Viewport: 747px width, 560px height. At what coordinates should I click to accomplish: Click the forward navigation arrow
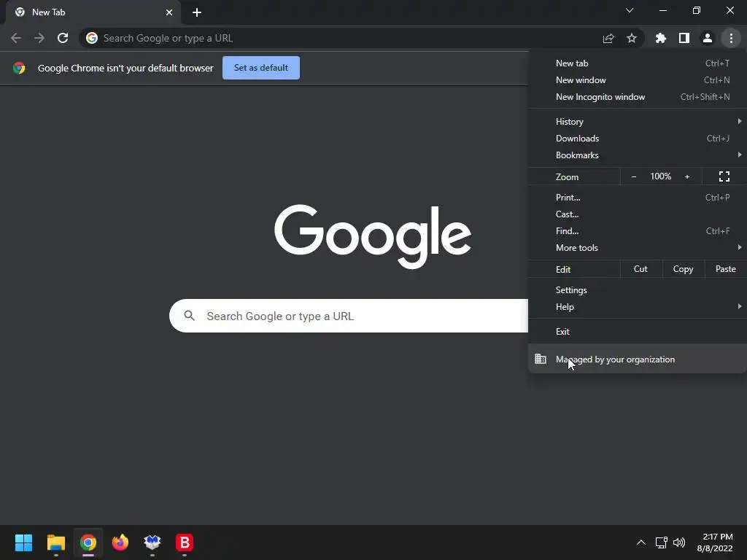tap(39, 38)
